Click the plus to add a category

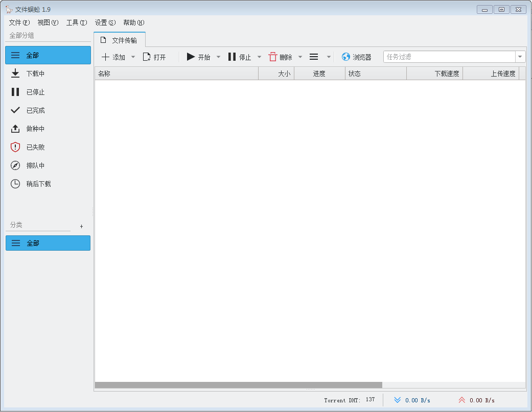(81, 226)
